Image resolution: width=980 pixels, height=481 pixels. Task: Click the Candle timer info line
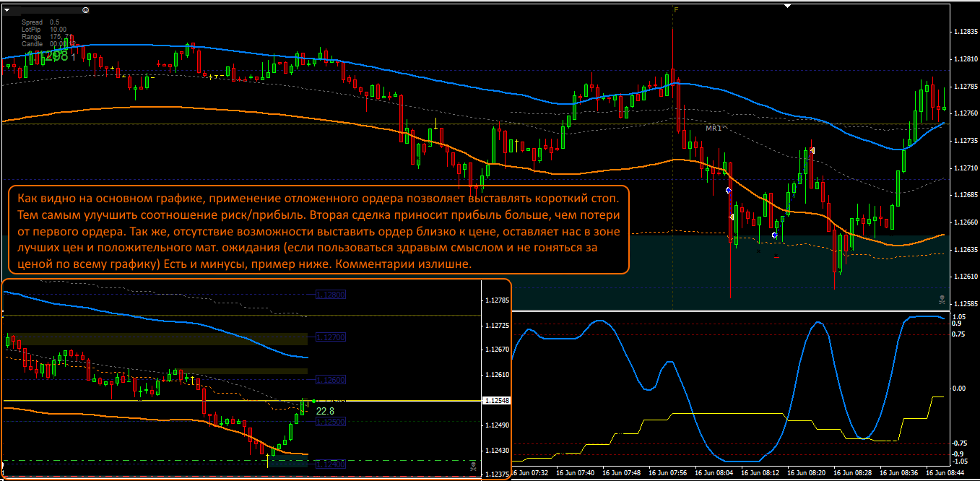(x=48, y=44)
